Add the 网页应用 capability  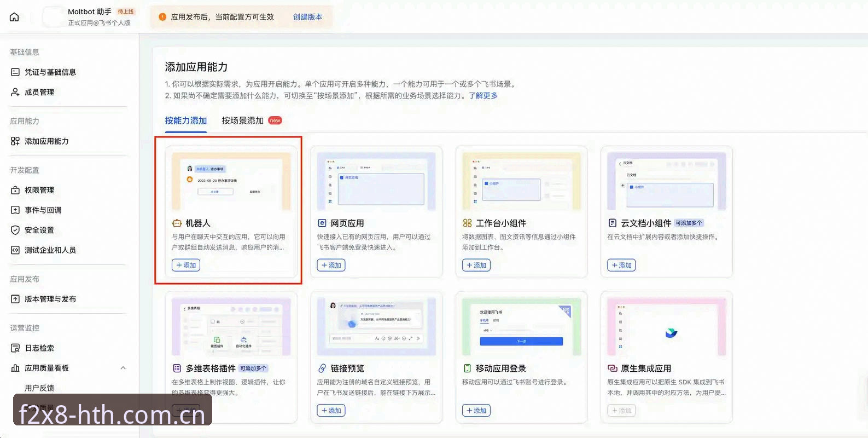coord(331,266)
